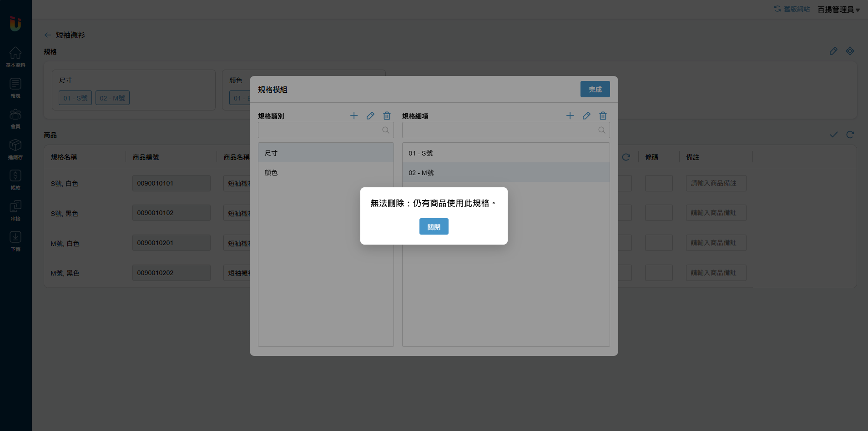Edit the selected 規格細項 with pencil icon
Image resolution: width=868 pixels, height=431 pixels.
click(586, 116)
